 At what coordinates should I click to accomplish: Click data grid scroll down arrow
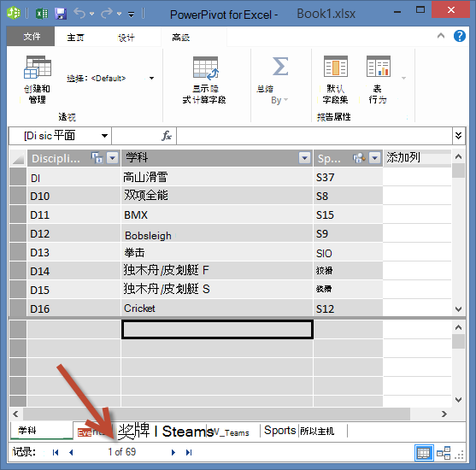tap(458, 309)
